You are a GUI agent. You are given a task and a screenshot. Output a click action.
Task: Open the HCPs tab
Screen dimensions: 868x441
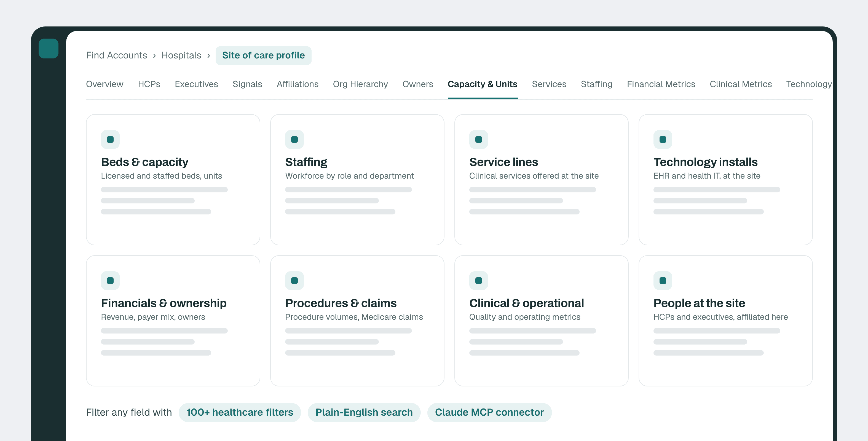[x=149, y=84]
